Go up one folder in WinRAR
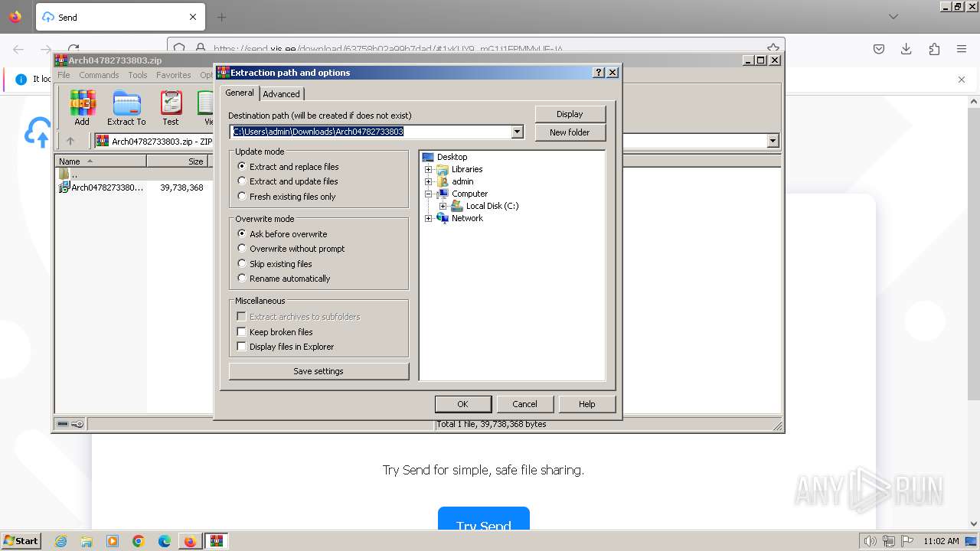The width and height of the screenshot is (980, 551). (x=70, y=141)
